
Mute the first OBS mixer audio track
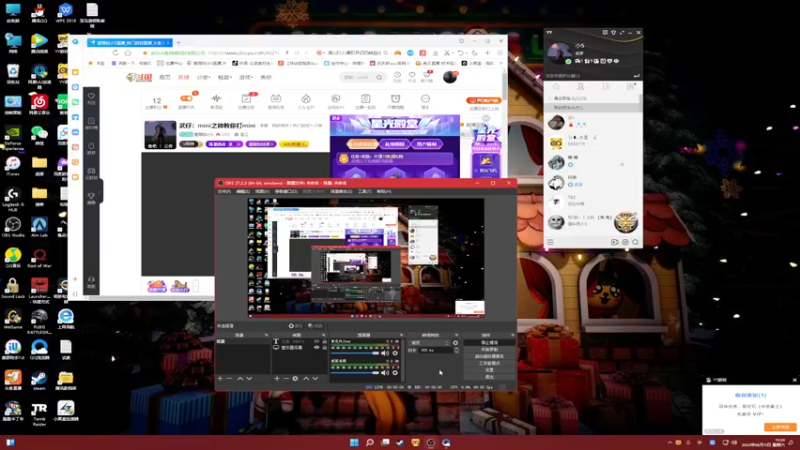385,353
